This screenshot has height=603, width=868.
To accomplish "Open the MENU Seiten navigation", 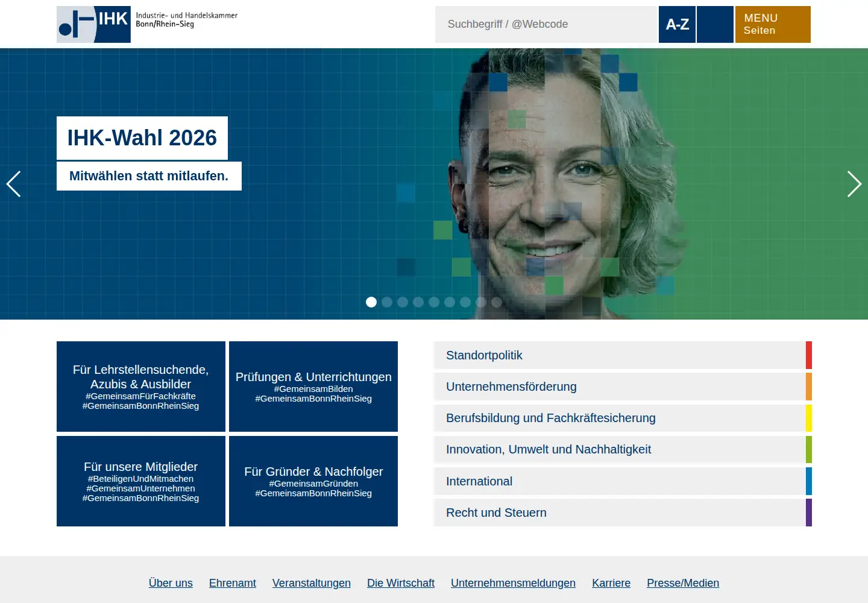I will 773,24.
